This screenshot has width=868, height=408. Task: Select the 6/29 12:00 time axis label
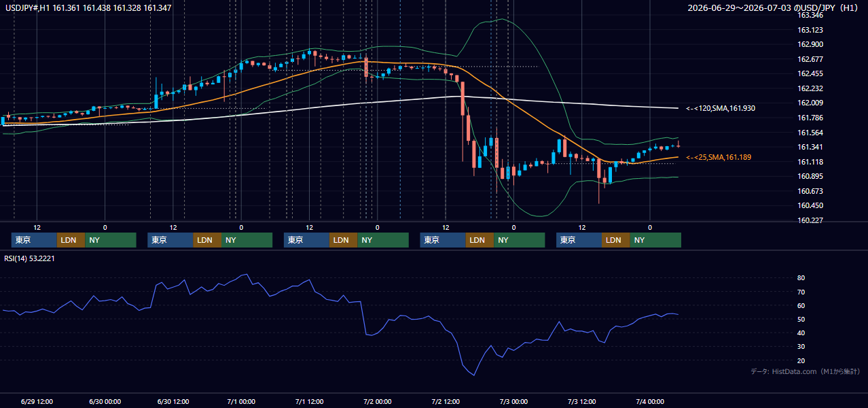coord(37,401)
